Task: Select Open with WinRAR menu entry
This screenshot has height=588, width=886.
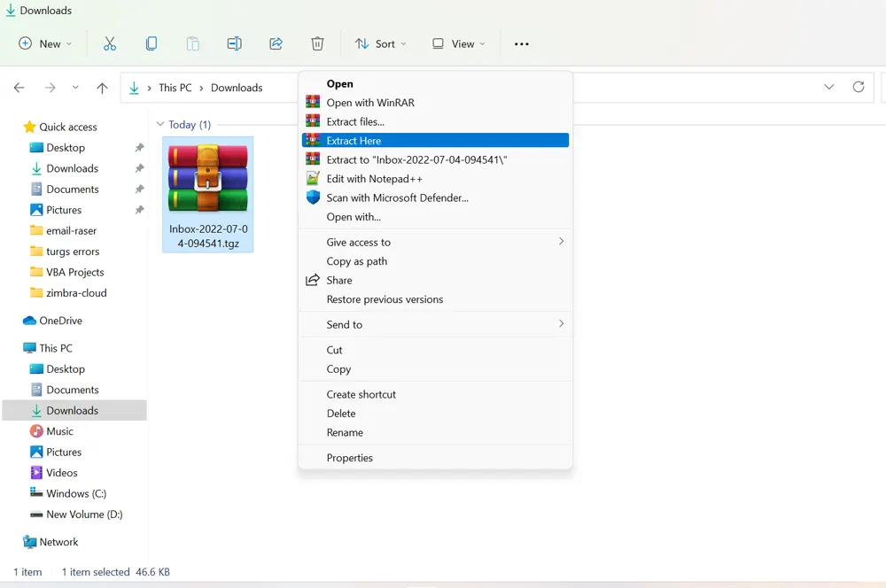Action: (x=369, y=103)
